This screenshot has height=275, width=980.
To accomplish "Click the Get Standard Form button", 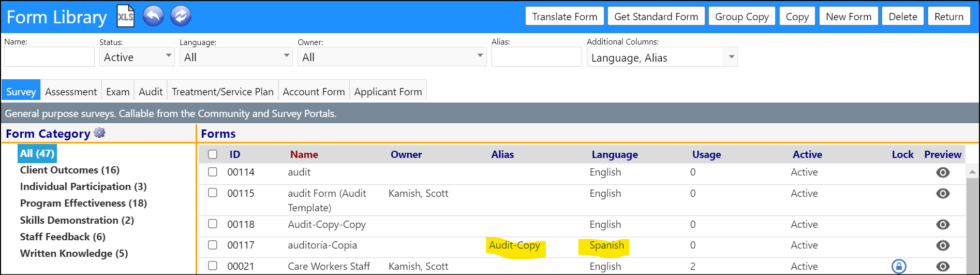I will tap(656, 17).
